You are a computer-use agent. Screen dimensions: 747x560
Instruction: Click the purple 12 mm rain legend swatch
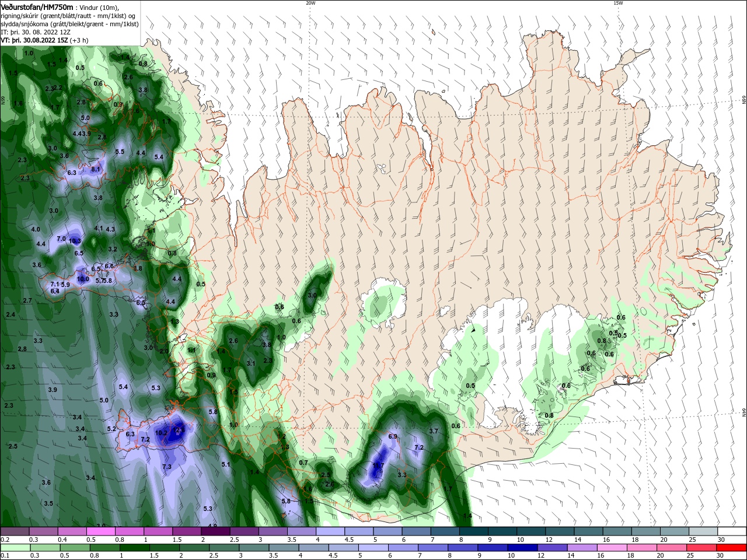tap(551, 548)
